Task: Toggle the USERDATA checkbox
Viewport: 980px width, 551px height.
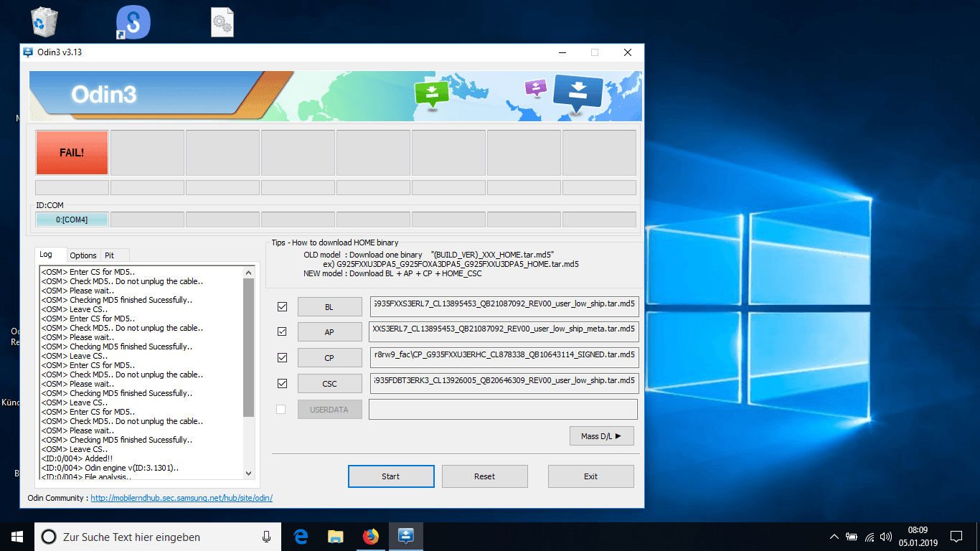Action: click(x=281, y=409)
